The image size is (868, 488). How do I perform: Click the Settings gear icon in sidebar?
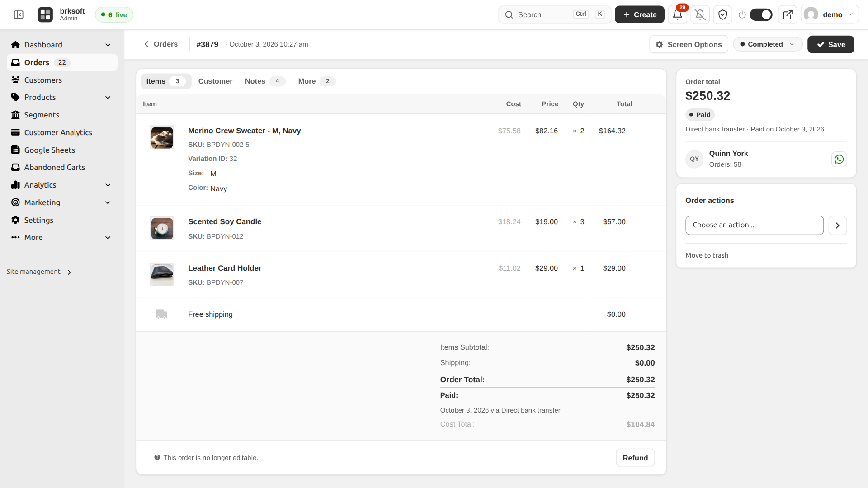(15, 220)
